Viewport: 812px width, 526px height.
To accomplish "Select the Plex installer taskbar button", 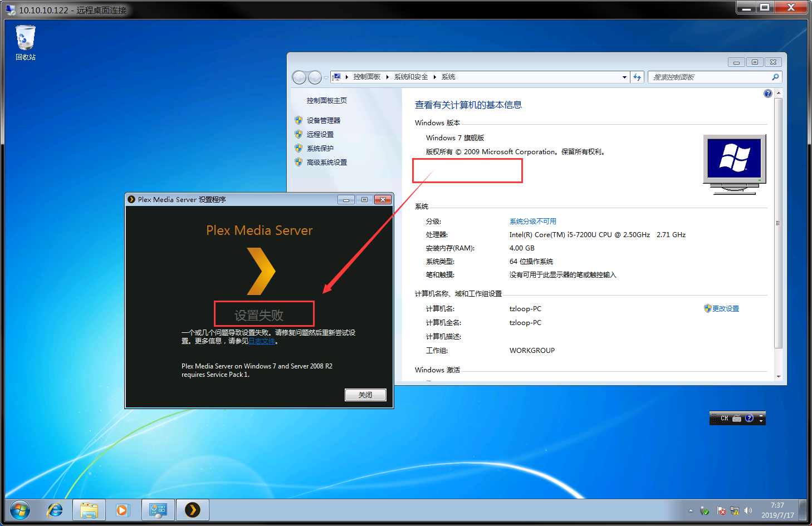I will [x=193, y=510].
